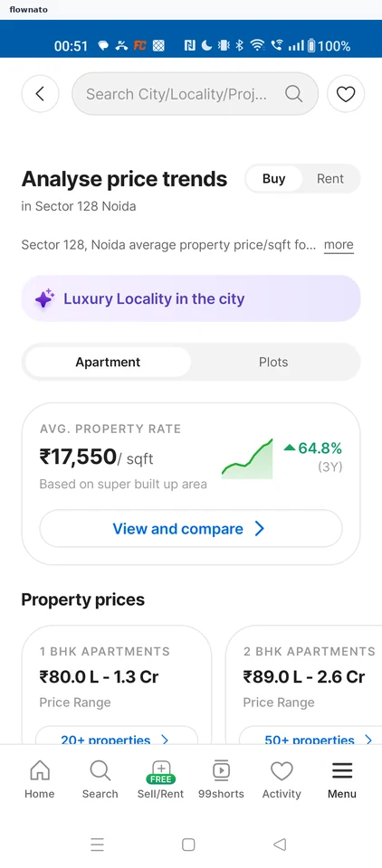Open Search in bottom navigation
Viewport: 382px width, 868px height.
[100, 779]
